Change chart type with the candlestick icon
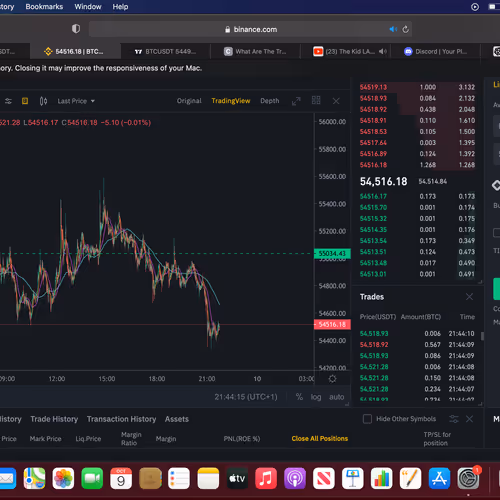The height and width of the screenshot is (500, 500). point(43,101)
